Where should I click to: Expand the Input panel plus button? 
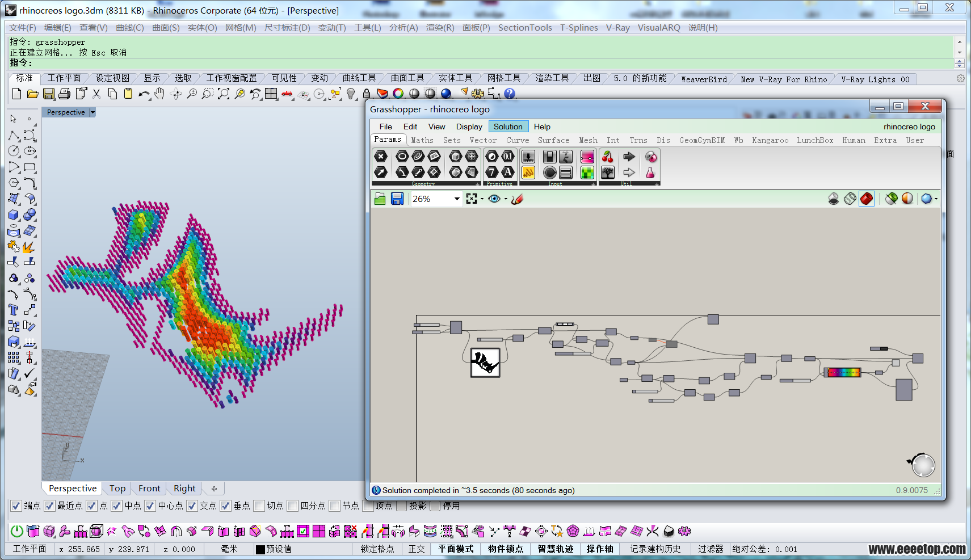[x=594, y=184]
